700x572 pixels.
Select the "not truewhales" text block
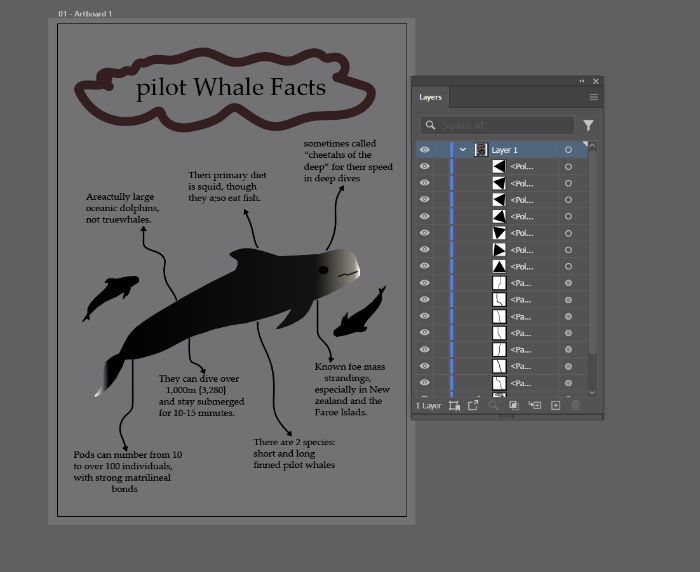[122, 208]
